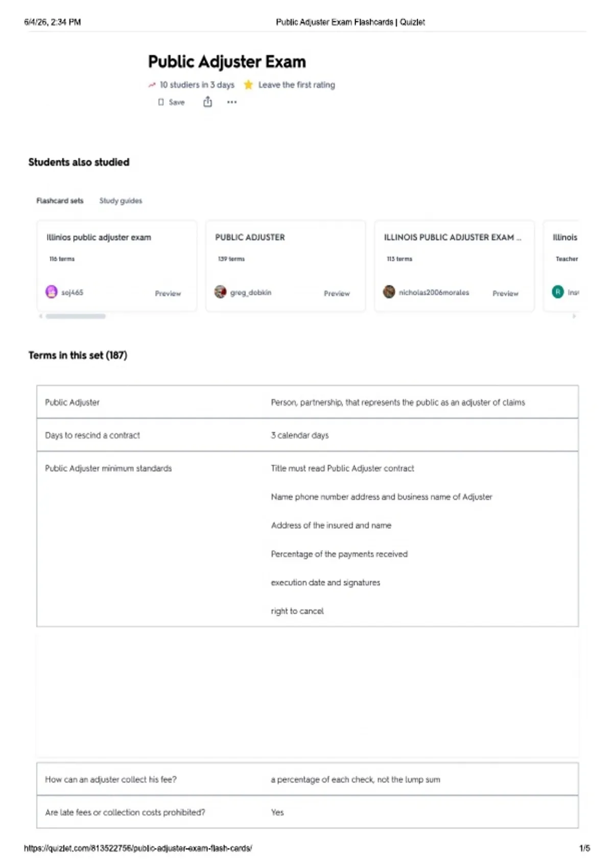This screenshot has height=868, width=613.
Task: Preview the Illinios public adjuster exam set
Action: (x=168, y=294)
